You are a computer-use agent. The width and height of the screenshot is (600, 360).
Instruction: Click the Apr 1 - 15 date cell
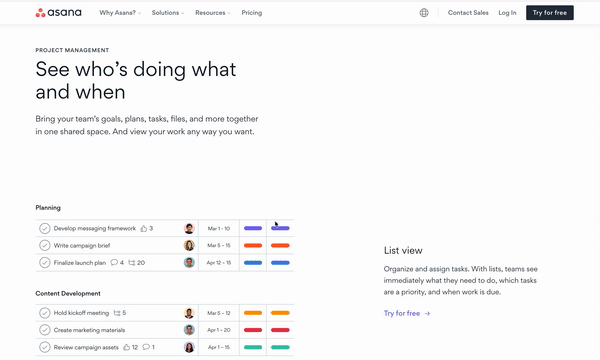pyautogui.click(x=219, y=347)
